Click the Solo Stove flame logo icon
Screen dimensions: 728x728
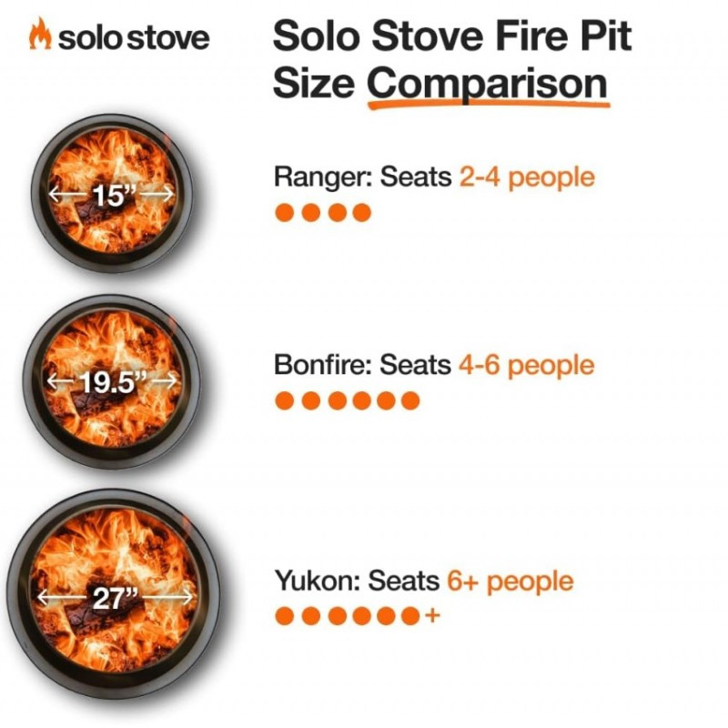pyautogui.click(x=40, y=36)
